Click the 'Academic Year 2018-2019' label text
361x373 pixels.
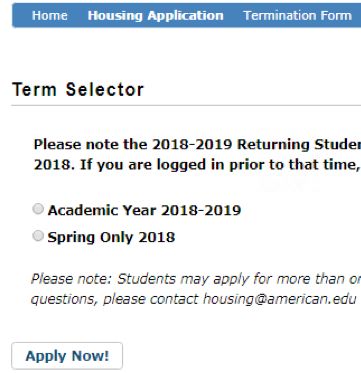[x=144, y=210]
